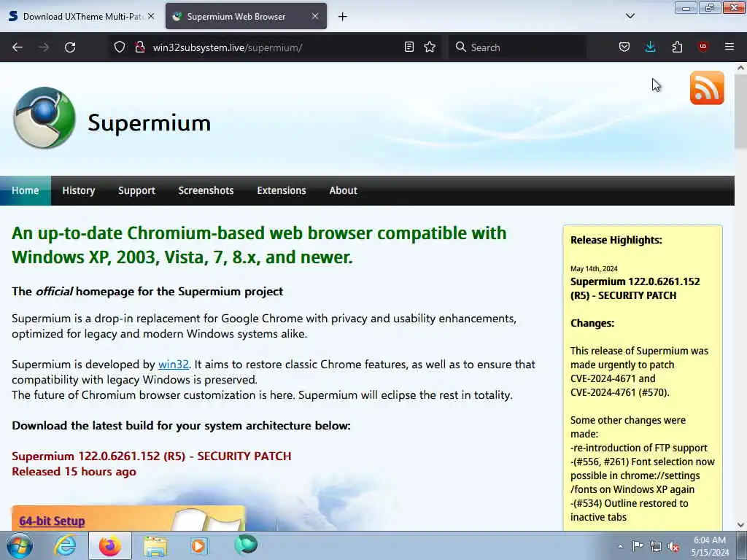
Task: Close the Download UXTheme Multi-Patcher tab
Action: click(151, 16)
